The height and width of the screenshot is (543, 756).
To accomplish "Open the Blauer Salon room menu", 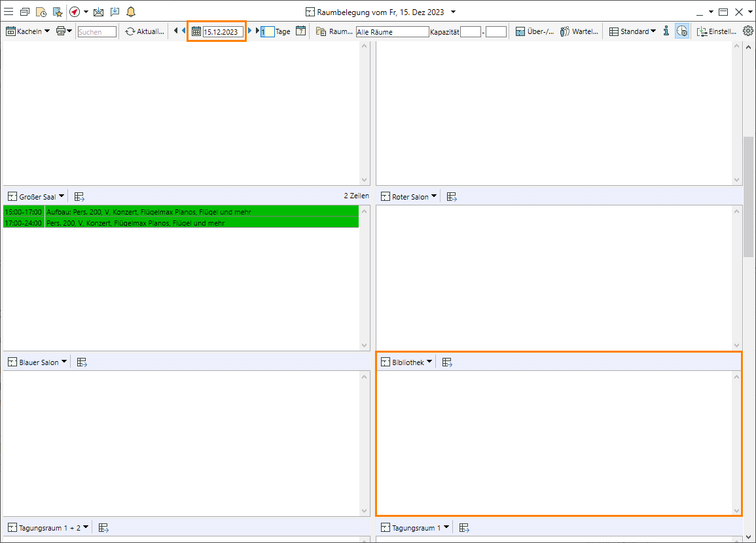I will pyautogui.click(x=37, y=362).
